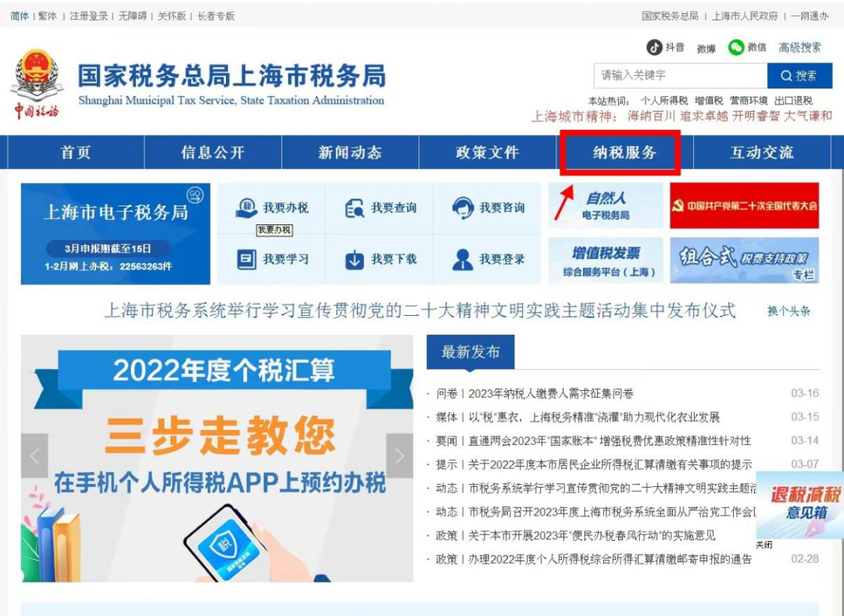Click the 我要学习 book icon

coord(246,260)
